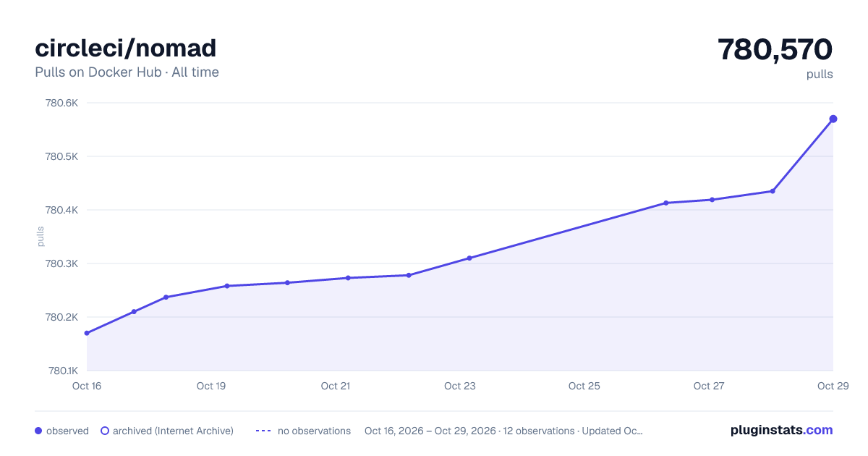The height and width of the screenshot is (456, 868).
Task: Click the circleci/nomad chart title
Action: [x=126, y=48]
